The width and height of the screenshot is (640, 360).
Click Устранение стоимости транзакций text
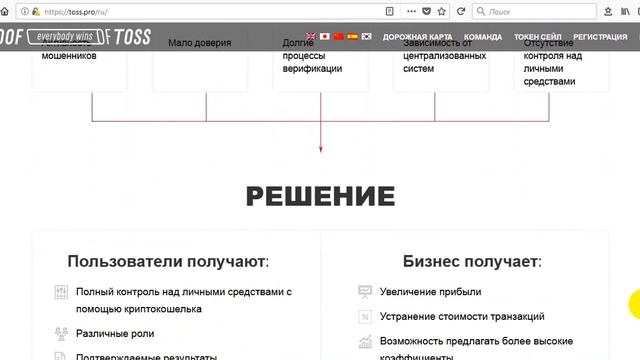point(462,316)
